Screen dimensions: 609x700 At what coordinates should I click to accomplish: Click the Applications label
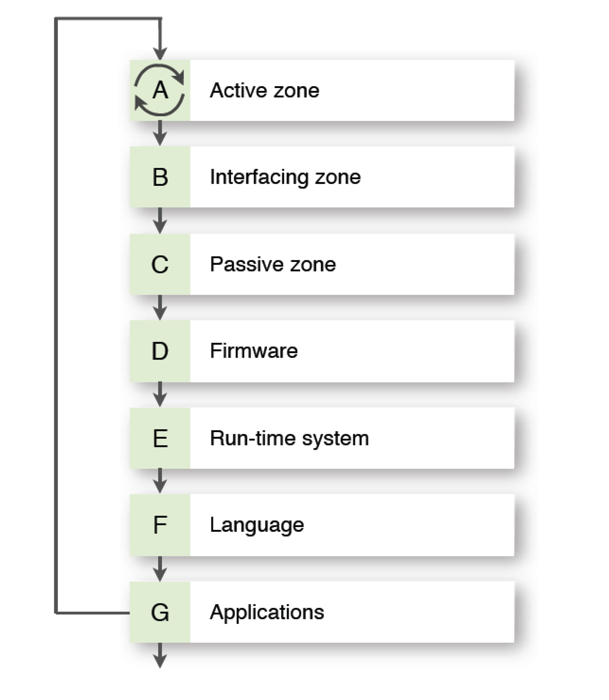(x=267, y=612)
